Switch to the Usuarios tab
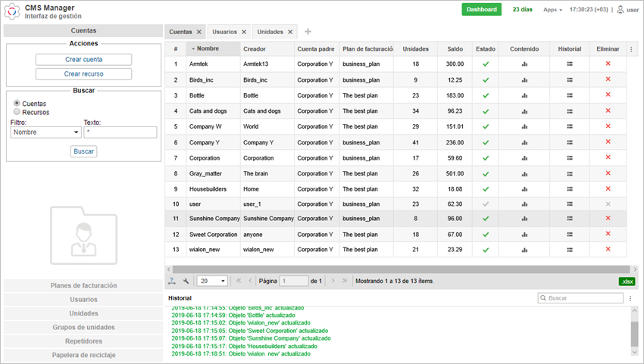644x364 pixels. coord(224,32)
